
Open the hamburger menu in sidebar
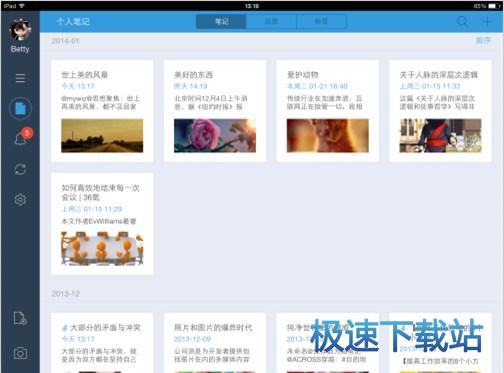click(x=20, y=78)
